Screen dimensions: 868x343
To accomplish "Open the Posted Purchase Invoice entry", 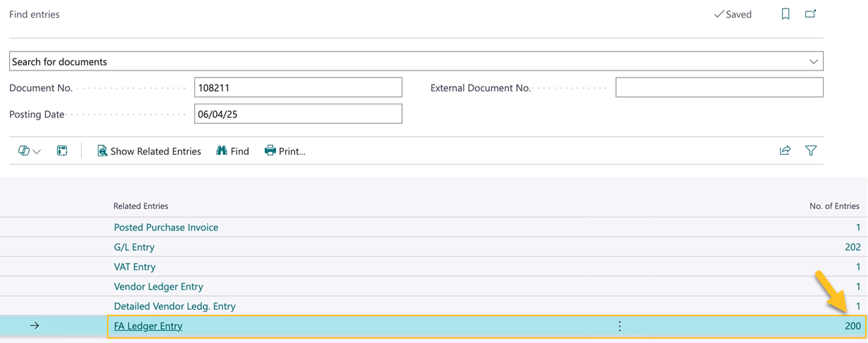I will (166, 227).
